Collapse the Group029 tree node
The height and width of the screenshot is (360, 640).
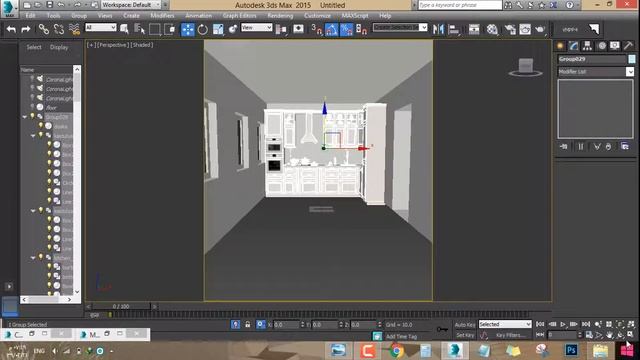click(24, 117)
